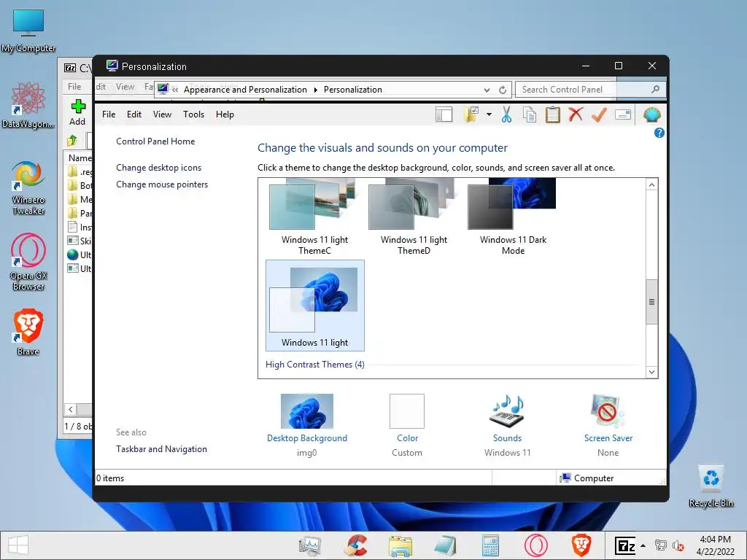747x560 pixels.
Task: Select Windows 11 light ThemeD
Action: pos(414,218)
